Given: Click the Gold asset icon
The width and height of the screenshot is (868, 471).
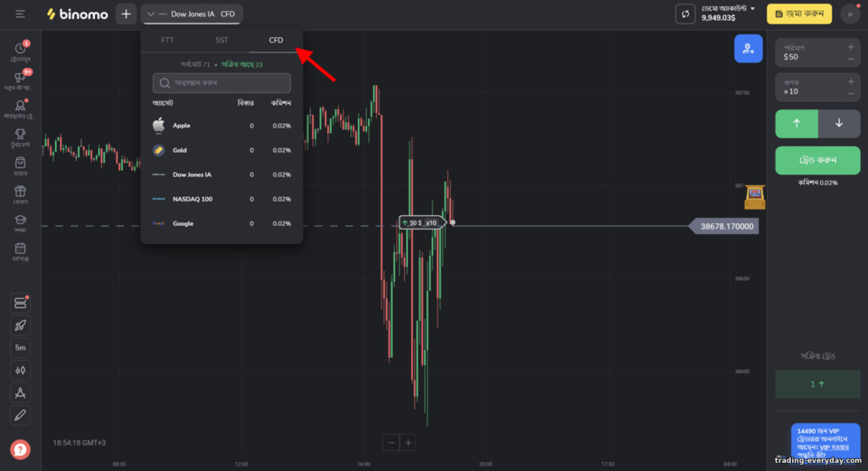Looking at the screenshot, I should pos(159,150).
